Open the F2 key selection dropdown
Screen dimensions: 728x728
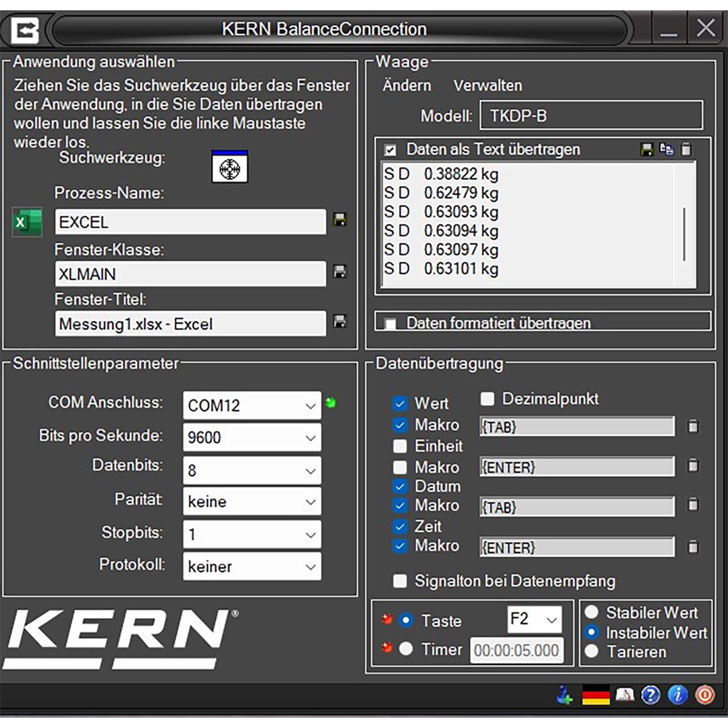tap(534, 619)
